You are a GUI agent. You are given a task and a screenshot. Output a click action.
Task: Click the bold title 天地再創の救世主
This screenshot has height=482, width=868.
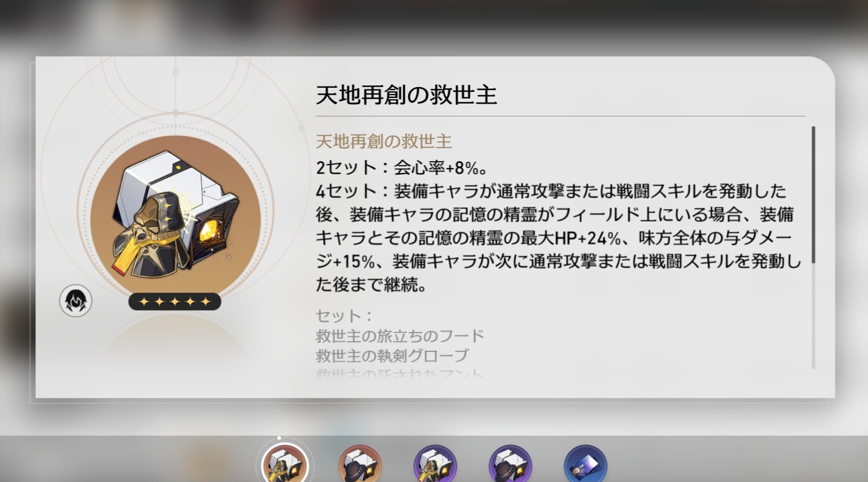406,95
